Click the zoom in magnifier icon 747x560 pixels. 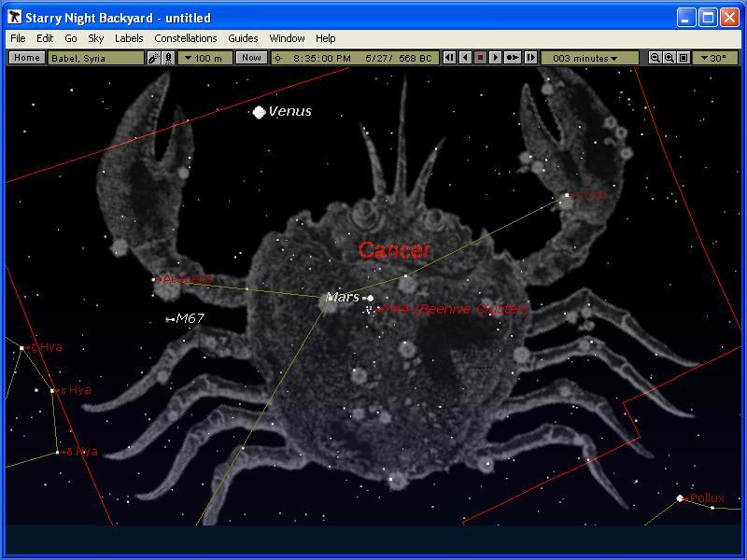point(669,58)
